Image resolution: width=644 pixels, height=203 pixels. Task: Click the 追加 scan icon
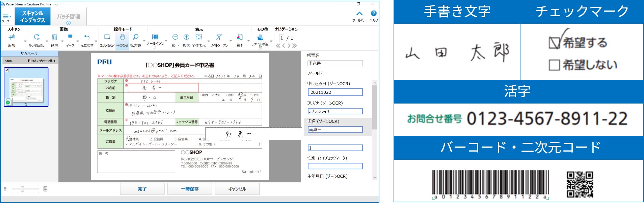[x=11, y=37]
